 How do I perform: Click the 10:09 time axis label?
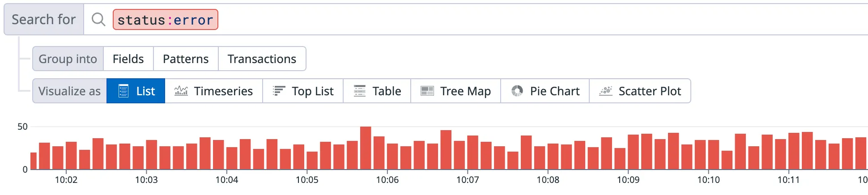(x=628, y=180)
